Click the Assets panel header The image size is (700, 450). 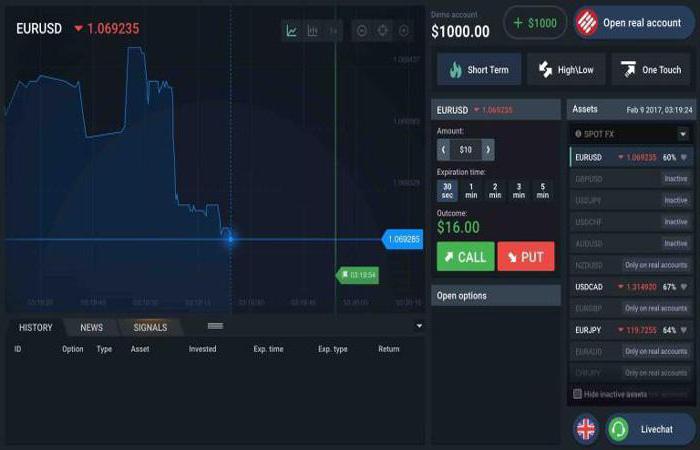tap(631, 109)
